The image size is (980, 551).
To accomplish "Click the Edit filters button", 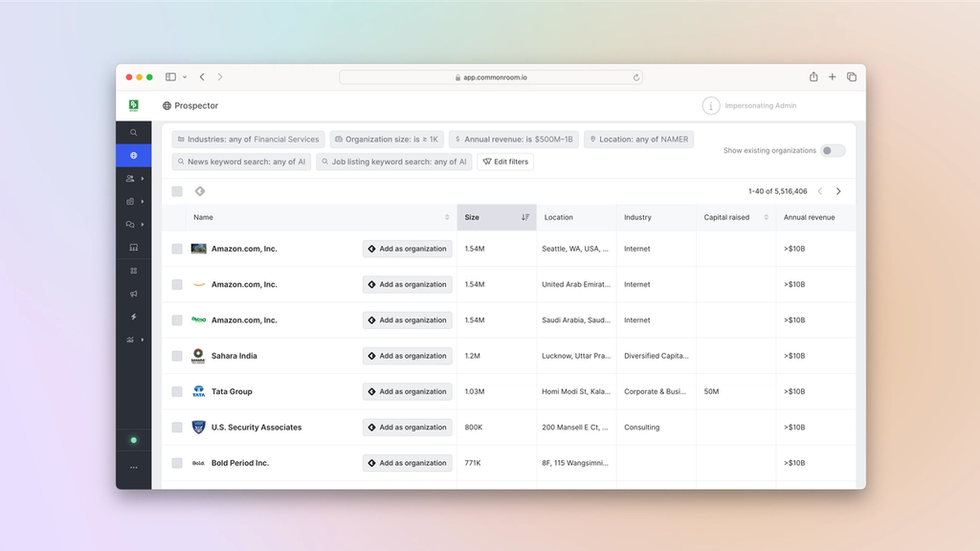I will (x=505, y=162).
